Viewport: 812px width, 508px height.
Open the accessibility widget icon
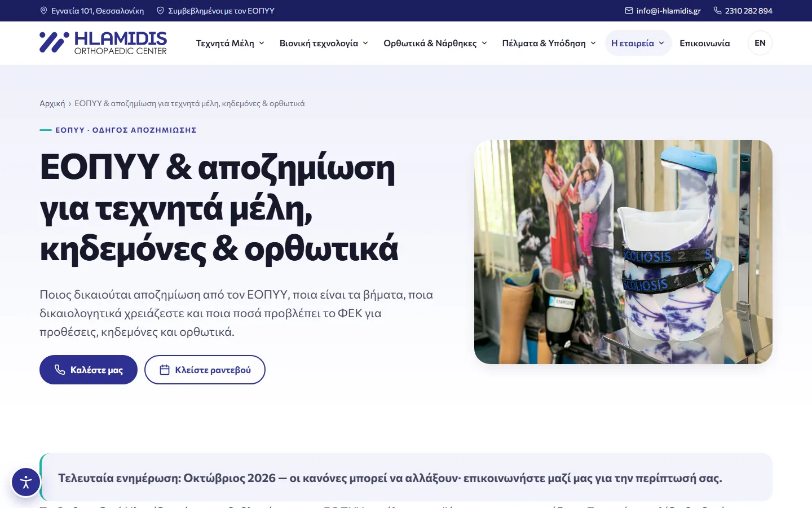click(x=26, y=482)
